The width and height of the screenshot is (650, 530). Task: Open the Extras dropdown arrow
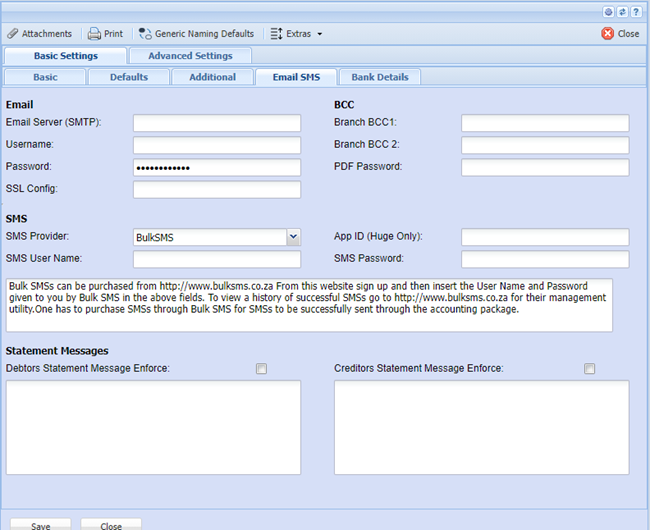coord(319,34)
